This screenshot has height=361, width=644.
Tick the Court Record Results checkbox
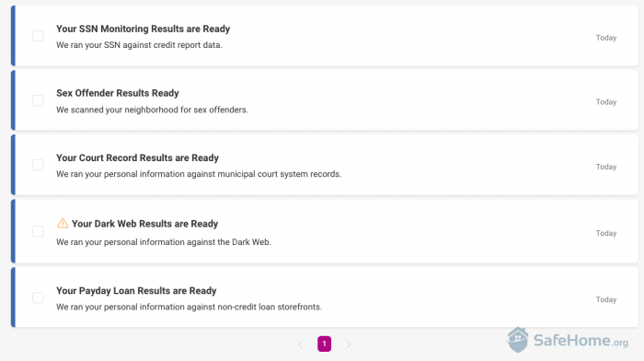coord(38,165)
